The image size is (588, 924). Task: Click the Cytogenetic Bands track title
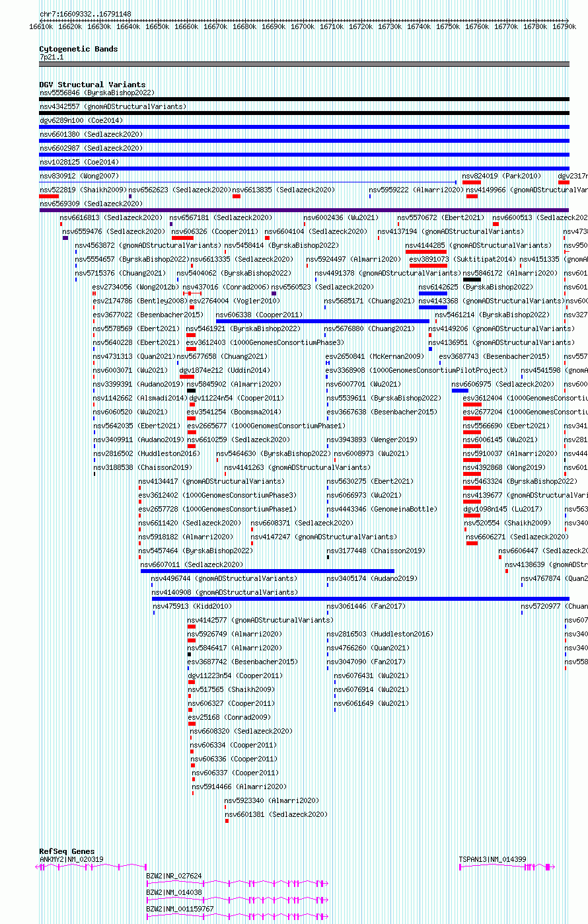(x=79, y=49)
